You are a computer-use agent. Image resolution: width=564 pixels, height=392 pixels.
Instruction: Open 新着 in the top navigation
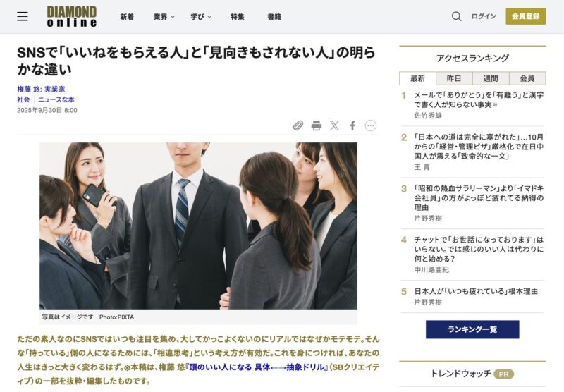(x=127, y=16)
